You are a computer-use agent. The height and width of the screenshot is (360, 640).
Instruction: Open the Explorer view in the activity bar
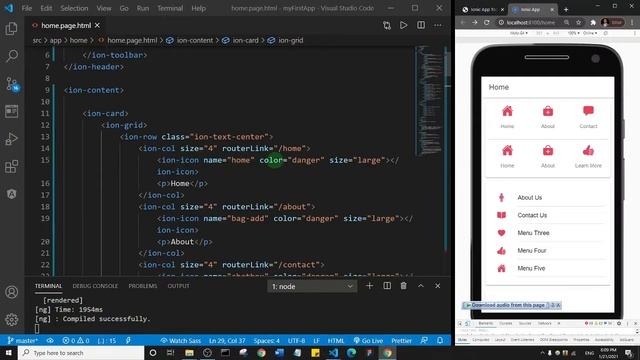pyautogui.click(x=11, y=29)
